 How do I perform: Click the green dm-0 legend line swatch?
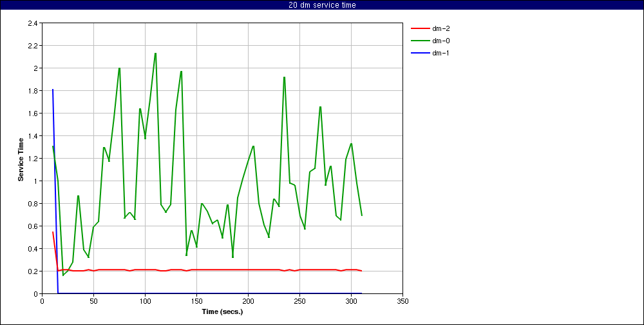419,41
